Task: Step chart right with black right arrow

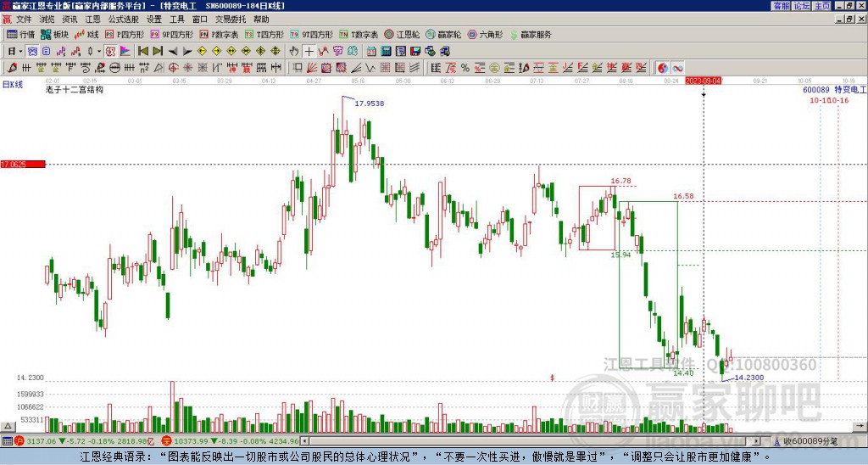Action: 187,51
